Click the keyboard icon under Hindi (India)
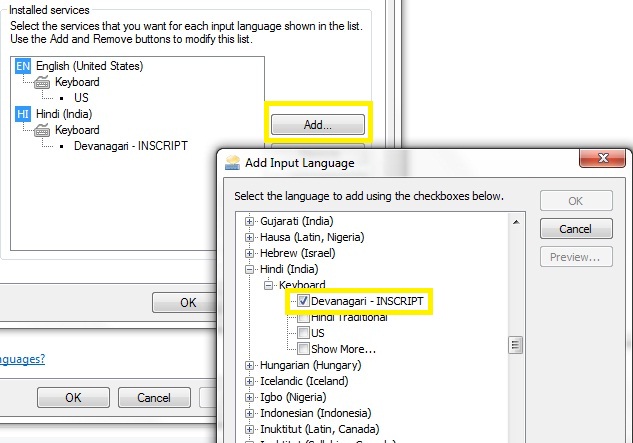633x443 pixels. point(42,130)
